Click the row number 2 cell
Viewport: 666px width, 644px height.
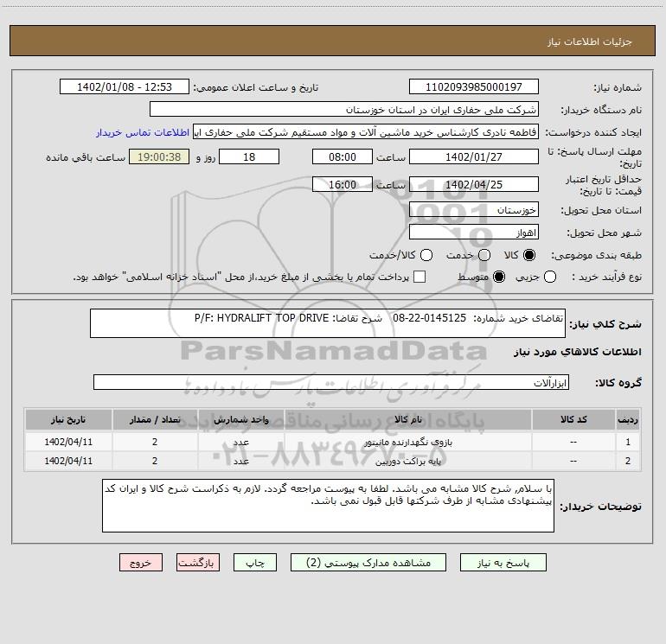tap(627, 461)
